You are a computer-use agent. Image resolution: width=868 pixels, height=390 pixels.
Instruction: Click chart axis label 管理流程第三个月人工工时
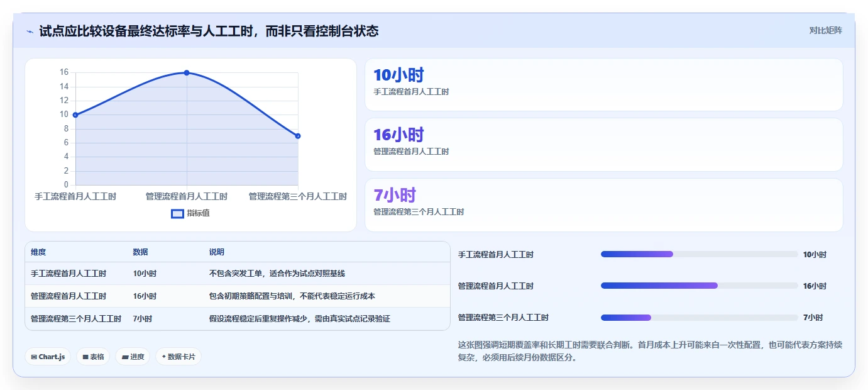coord(298,197)
